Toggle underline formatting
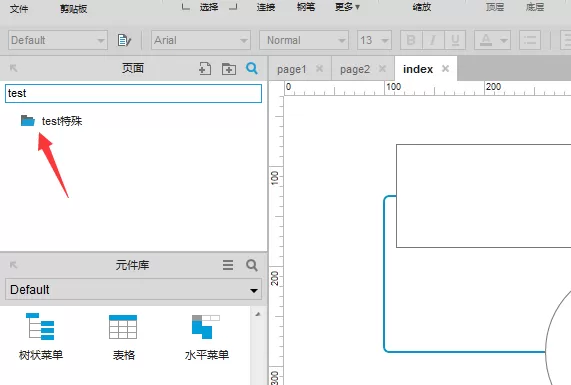Viewport: 571px width, 385px height. [455, 40]
